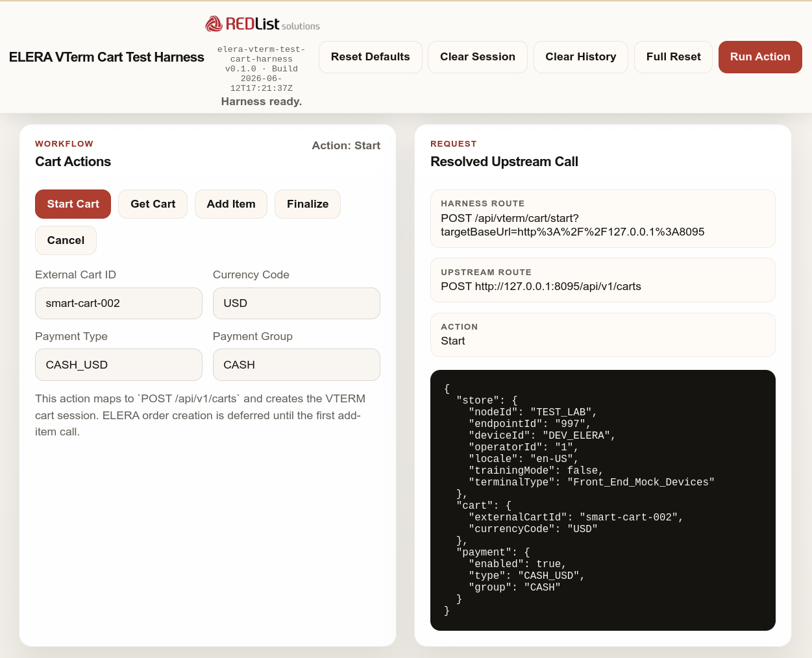Click the WORKFLOW section label
Screen dimensions: 812x658
click(64, 144)
